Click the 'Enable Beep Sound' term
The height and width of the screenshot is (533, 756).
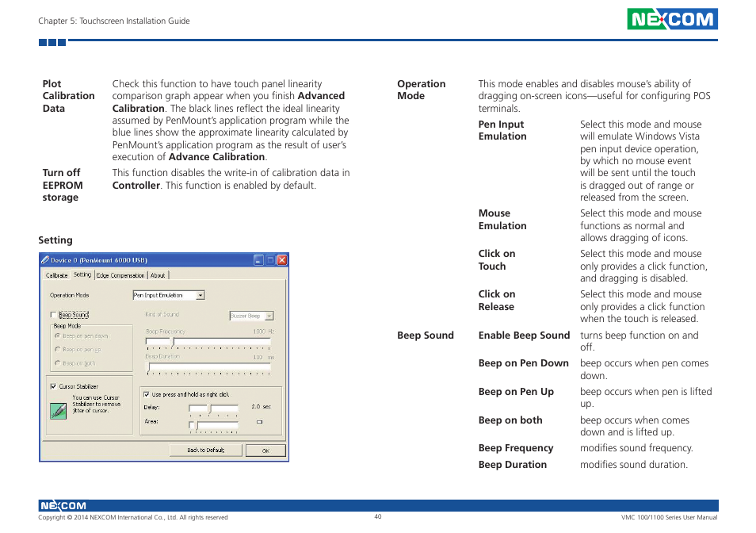[x=524, y=336]
